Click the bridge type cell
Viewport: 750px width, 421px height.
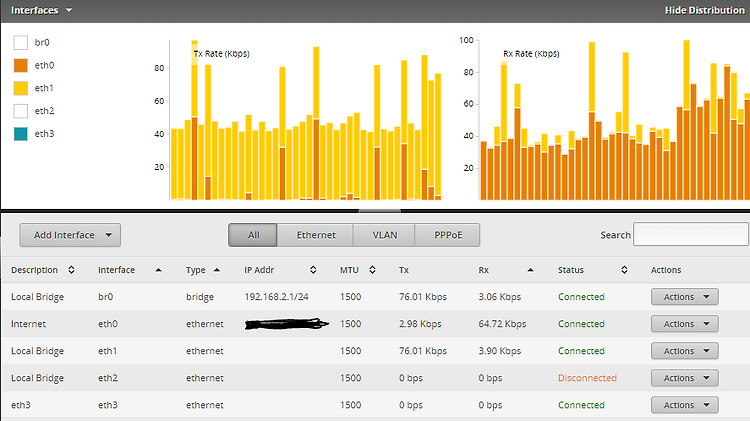(200, 297)
